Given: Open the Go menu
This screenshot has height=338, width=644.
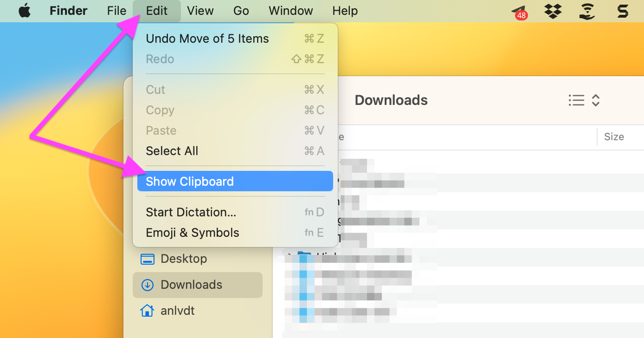Looking at the screenshot, I should pyautogui.click(x=241, y=11).
